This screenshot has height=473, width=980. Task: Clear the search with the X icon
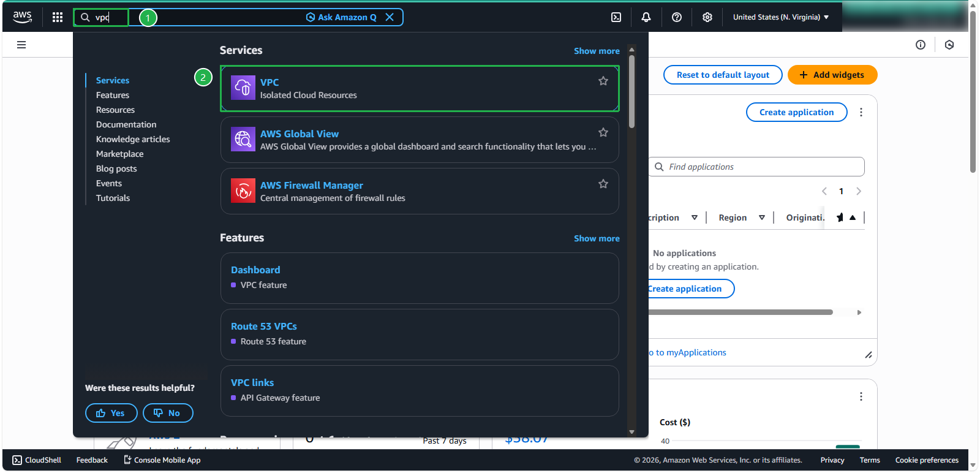(x=390, y=17)
